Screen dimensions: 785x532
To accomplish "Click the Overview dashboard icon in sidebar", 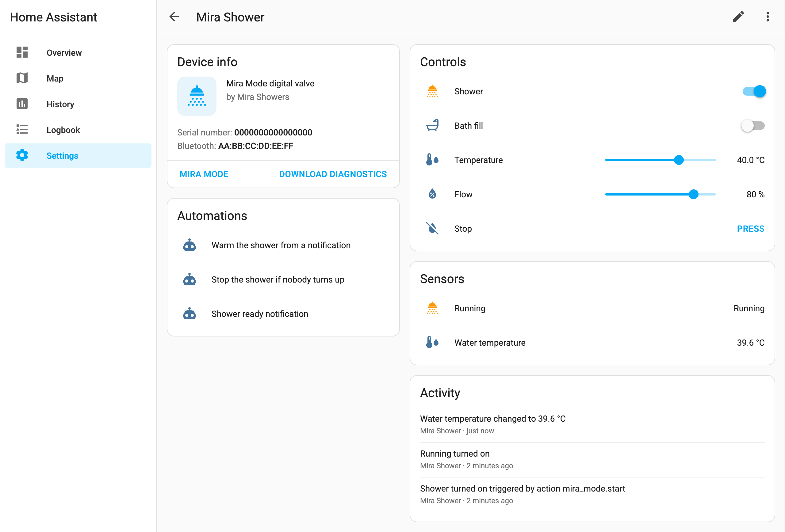I will click(22, 52).
